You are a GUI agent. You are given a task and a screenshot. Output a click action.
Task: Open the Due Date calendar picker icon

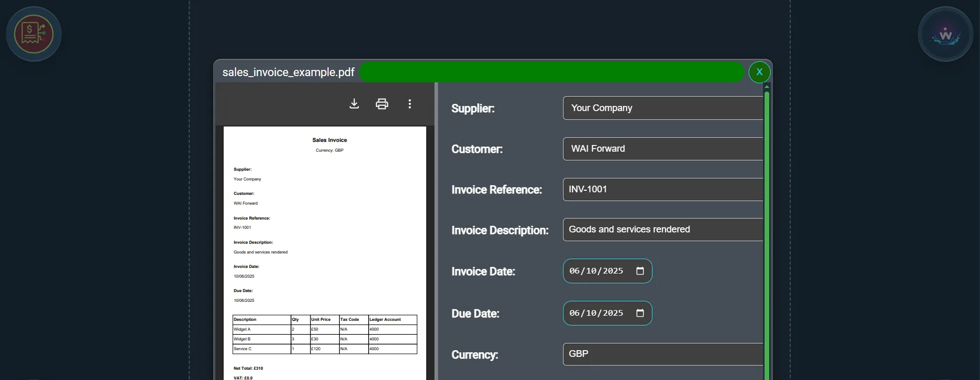[x=640, y=313]
